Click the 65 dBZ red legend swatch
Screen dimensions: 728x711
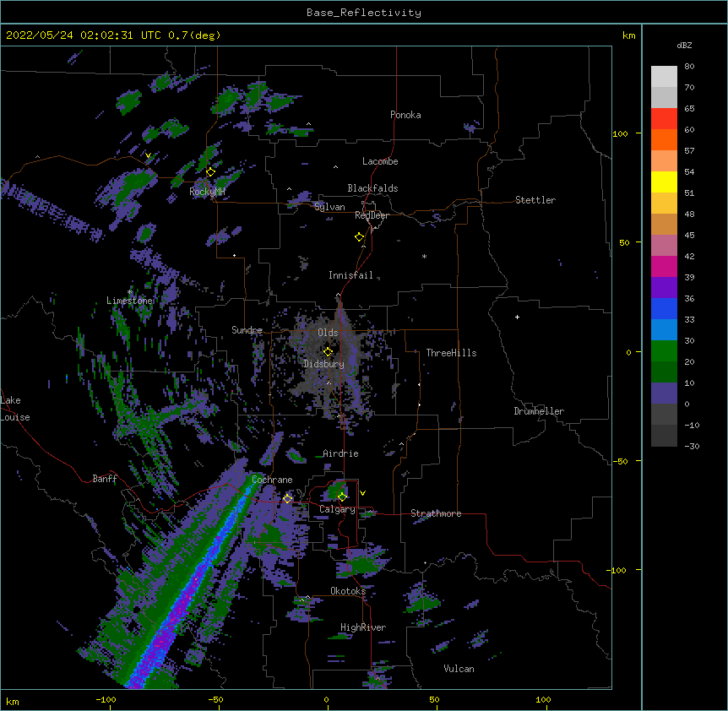[x=664, y=118]
